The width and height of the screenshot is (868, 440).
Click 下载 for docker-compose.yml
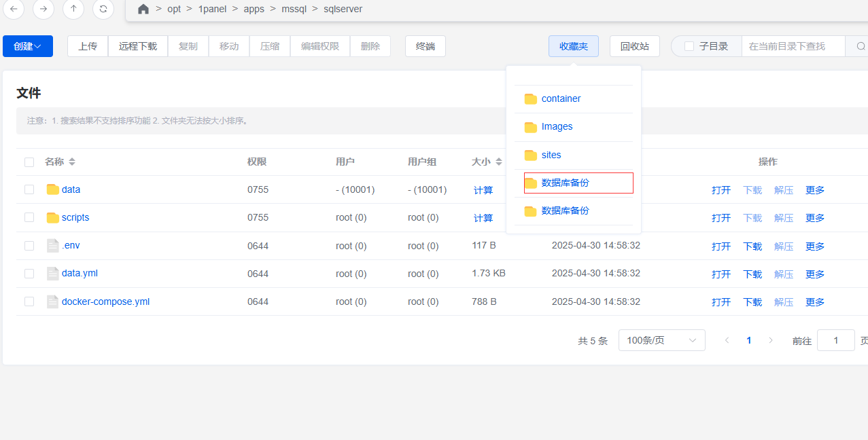tap(752, 302)
